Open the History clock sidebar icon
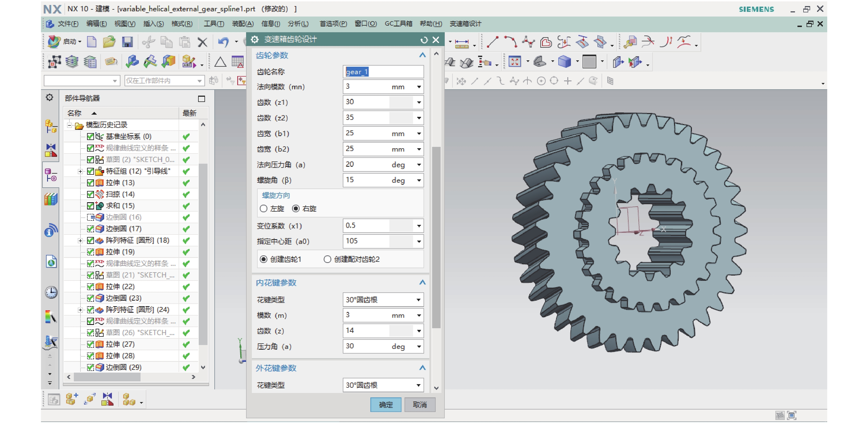 [51, 292]
